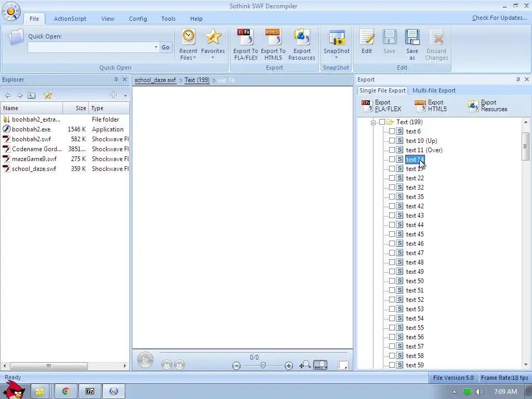Click the background color box in the player bar
The image size is (532, 399).
(343, 365)
